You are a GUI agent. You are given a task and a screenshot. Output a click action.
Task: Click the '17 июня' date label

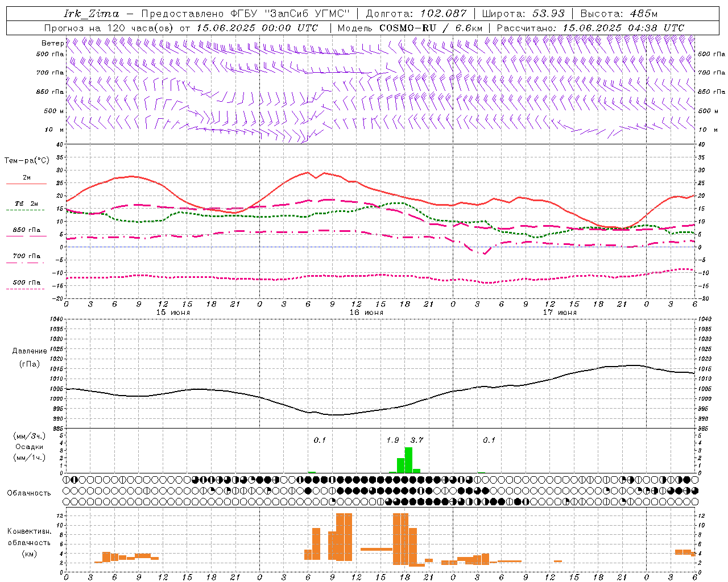pyautogui.click(x=560, y=313)
